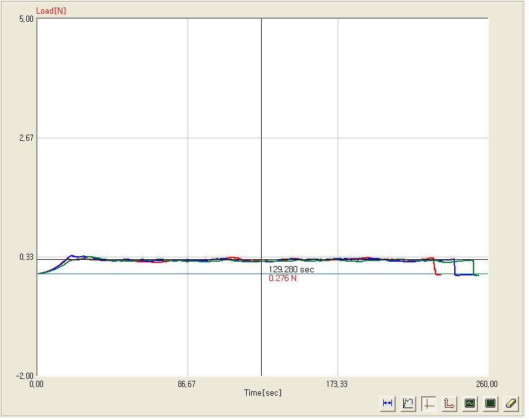Click the red 0.276 N value readout
Screen dimensions: 529x420
[x=282, y=279]
